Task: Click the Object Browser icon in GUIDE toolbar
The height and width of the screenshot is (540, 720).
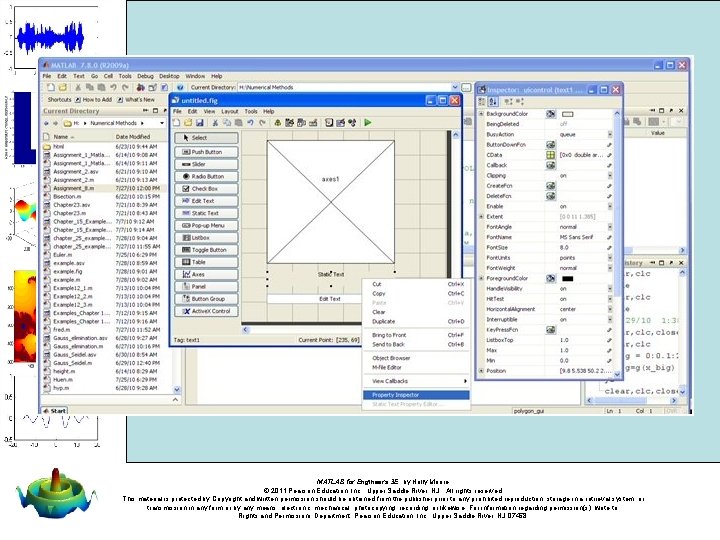Action: tap(352, 123)
